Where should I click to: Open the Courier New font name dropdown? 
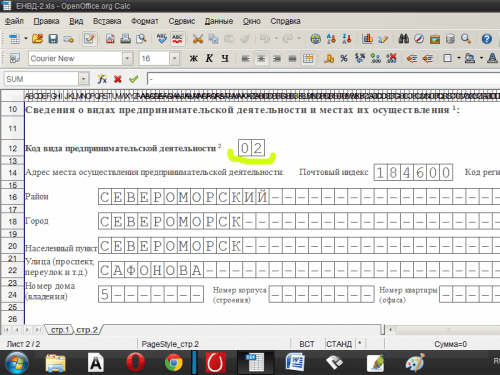tap(127, 59)
